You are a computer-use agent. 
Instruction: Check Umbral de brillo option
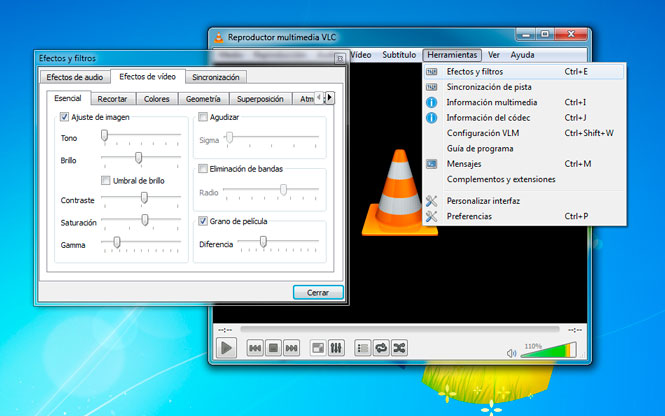[106, 181]
